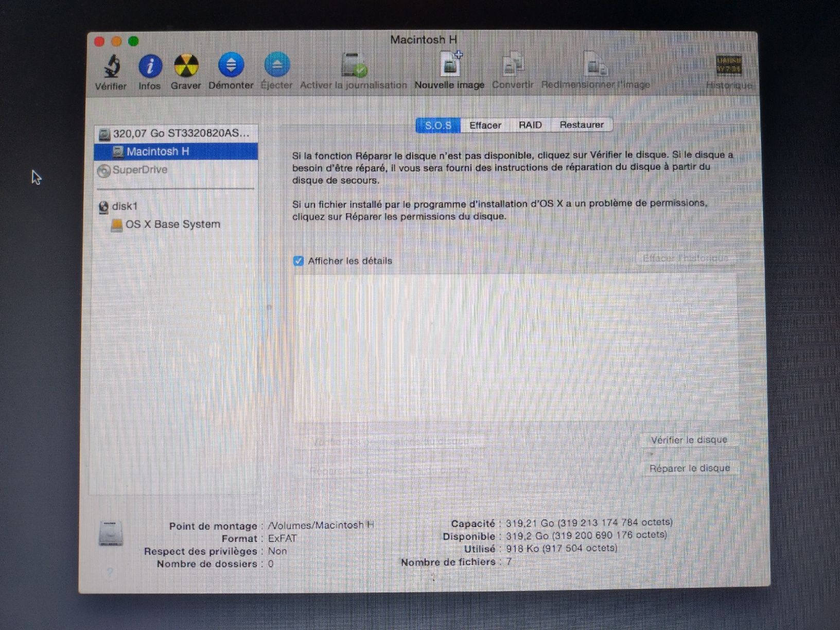The image size is (840, 630).
Task: Maximize window with the green button
Action: point(133,41)
